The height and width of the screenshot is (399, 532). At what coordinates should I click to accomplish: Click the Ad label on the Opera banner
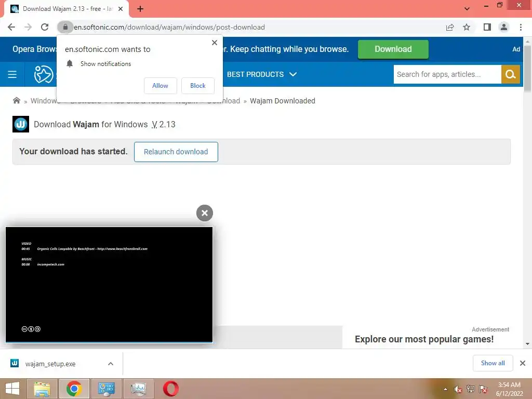tap(516, 49)
